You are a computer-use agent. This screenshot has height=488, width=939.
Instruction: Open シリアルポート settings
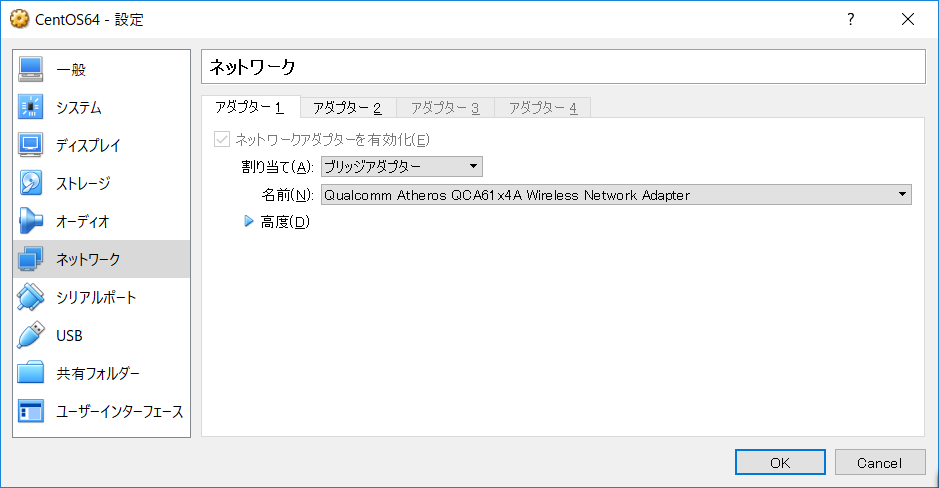pyautogui.click(x=101, y=297)
